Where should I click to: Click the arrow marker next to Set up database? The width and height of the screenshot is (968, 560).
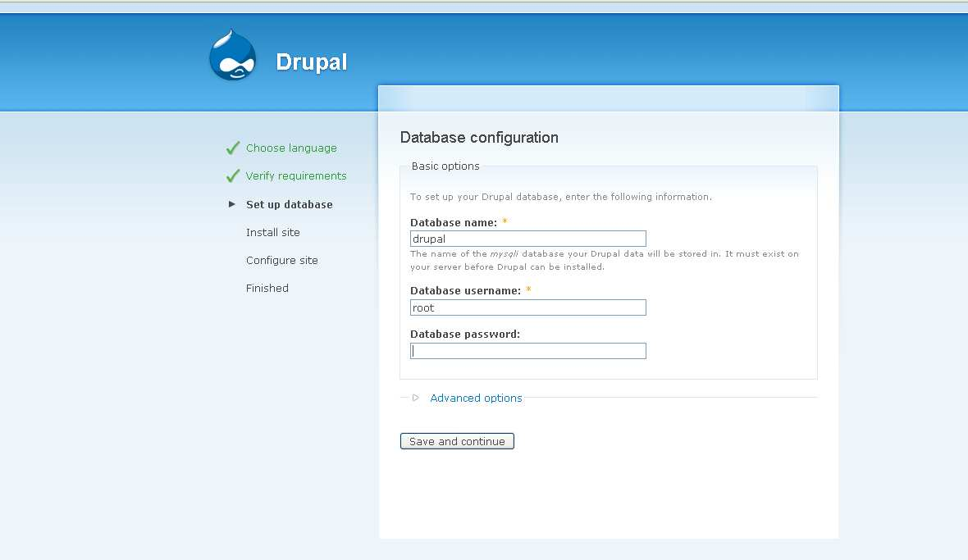[232, 204]
